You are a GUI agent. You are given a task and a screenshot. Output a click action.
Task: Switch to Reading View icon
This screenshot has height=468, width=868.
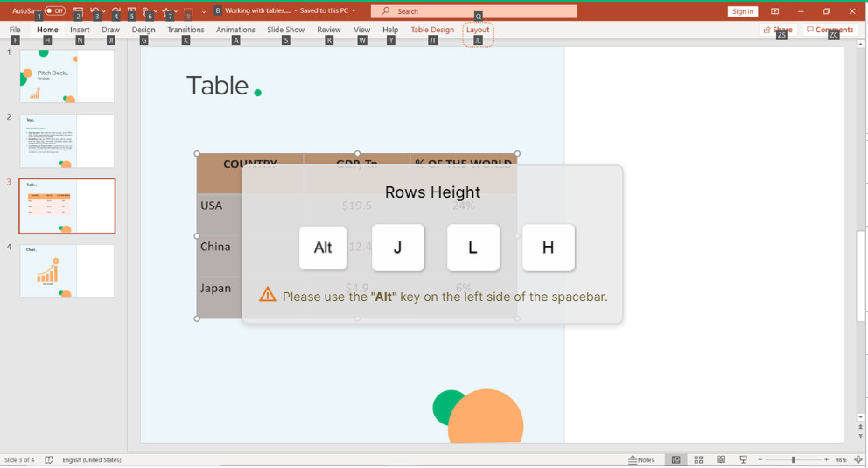pyautogui.click(x=721, y=460)
